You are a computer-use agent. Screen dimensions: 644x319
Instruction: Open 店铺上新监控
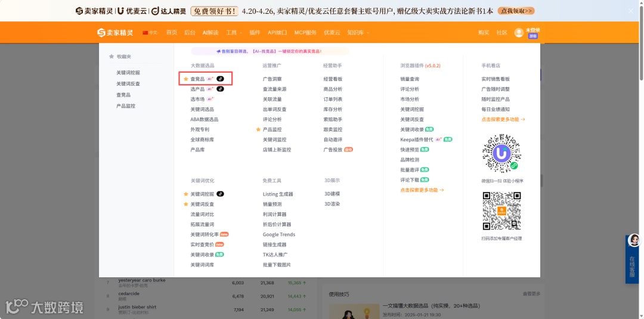click(x=277, y=150)
